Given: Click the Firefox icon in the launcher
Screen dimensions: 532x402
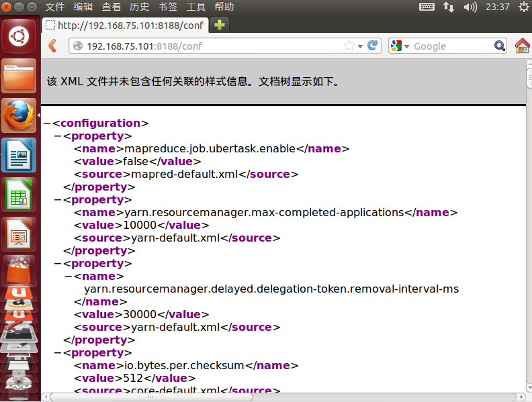Looking at the screenshot, I should (19, 115).
